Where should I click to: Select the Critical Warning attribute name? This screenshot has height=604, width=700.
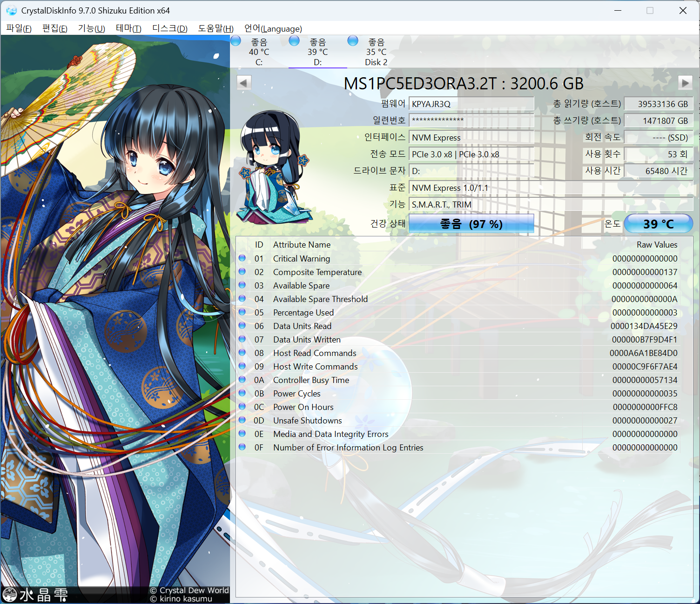(302, 258)
